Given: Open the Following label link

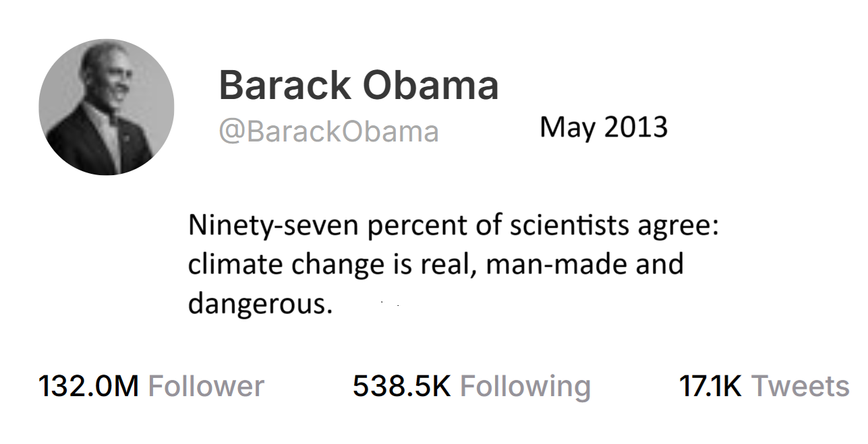Looking at the screenshot, I should 525,387.
